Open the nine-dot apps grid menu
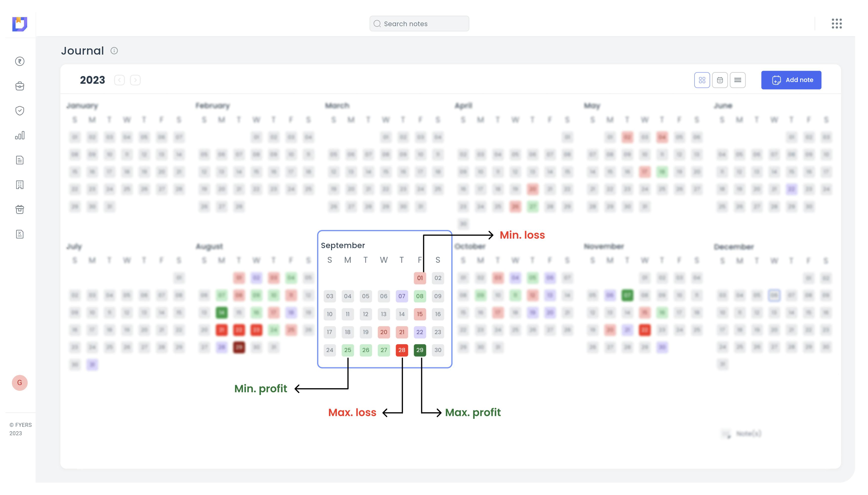 coord(837,23)
